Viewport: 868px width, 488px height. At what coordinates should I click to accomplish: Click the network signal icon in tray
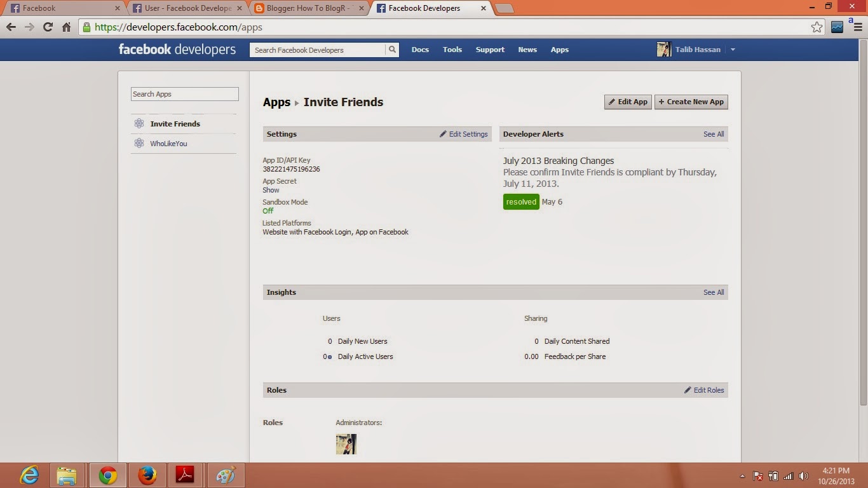789,476
